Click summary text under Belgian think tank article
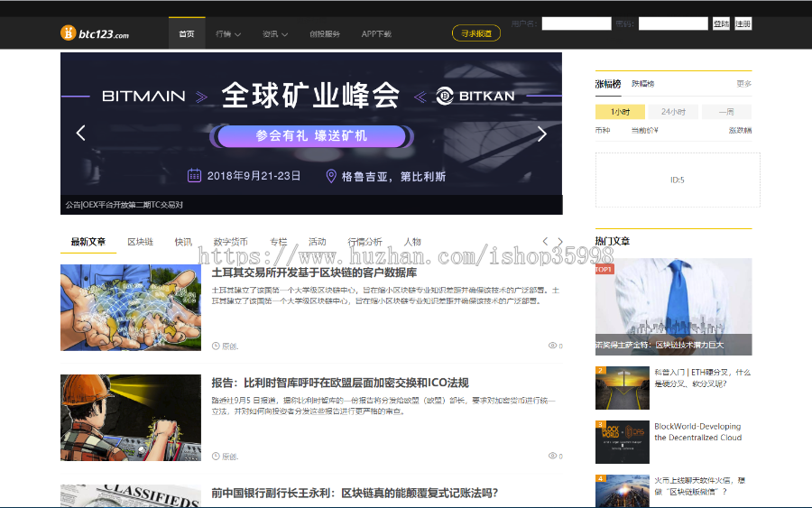This screenshot has width=812, height=508. (x=383, y=406)
